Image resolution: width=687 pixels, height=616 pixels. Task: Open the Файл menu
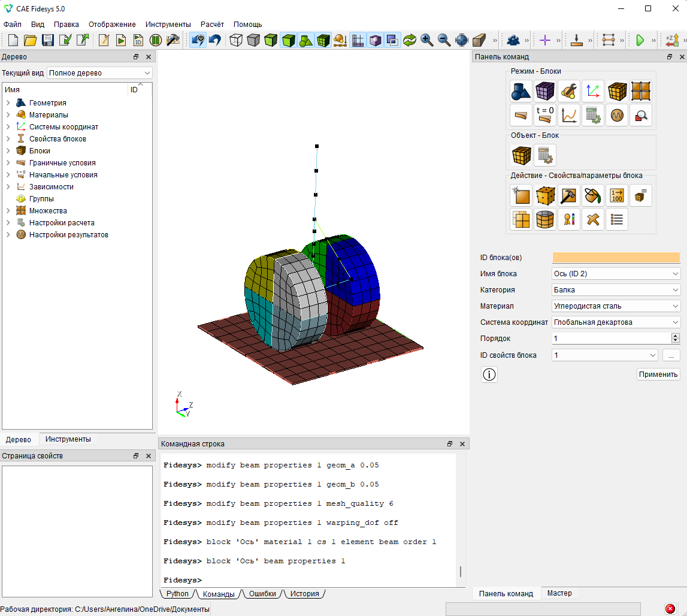(x=12, y=25)
